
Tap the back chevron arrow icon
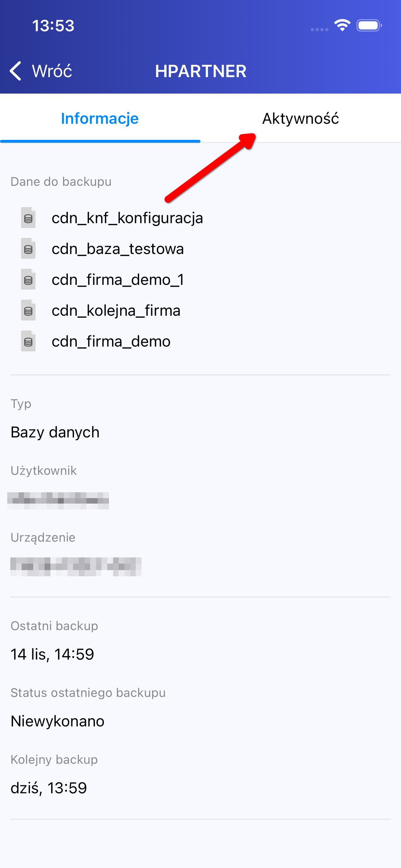[x=16, y=71]
